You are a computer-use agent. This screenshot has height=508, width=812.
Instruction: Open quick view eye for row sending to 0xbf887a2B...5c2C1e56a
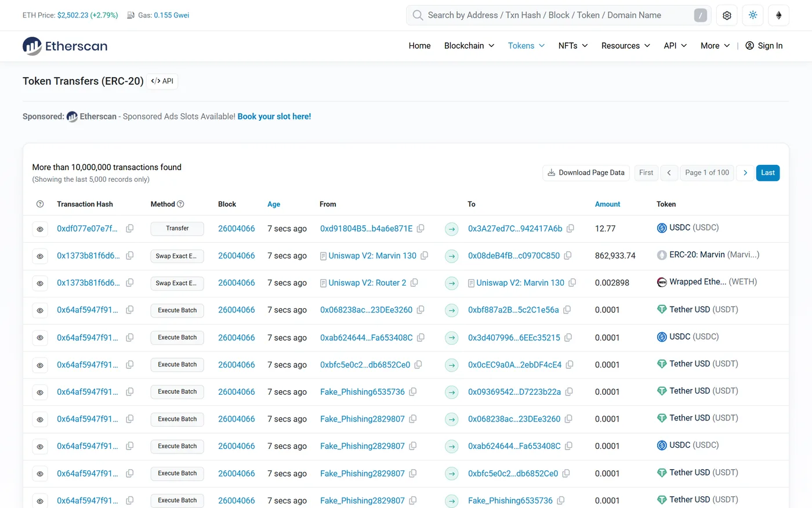[x=40, y=311]
